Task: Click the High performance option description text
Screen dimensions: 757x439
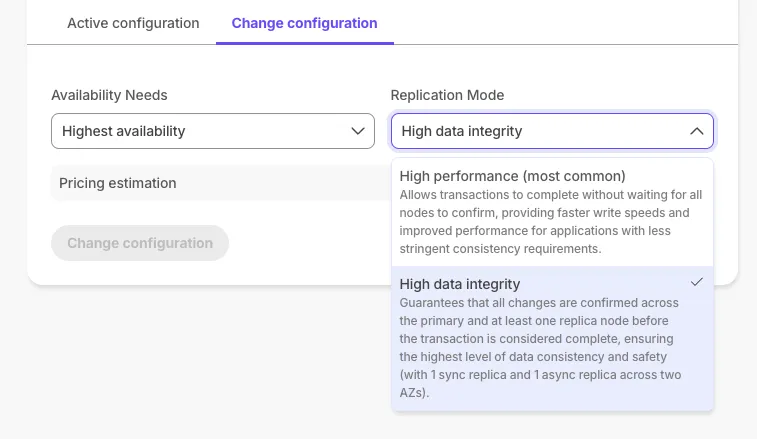Action: pos(551,222)
